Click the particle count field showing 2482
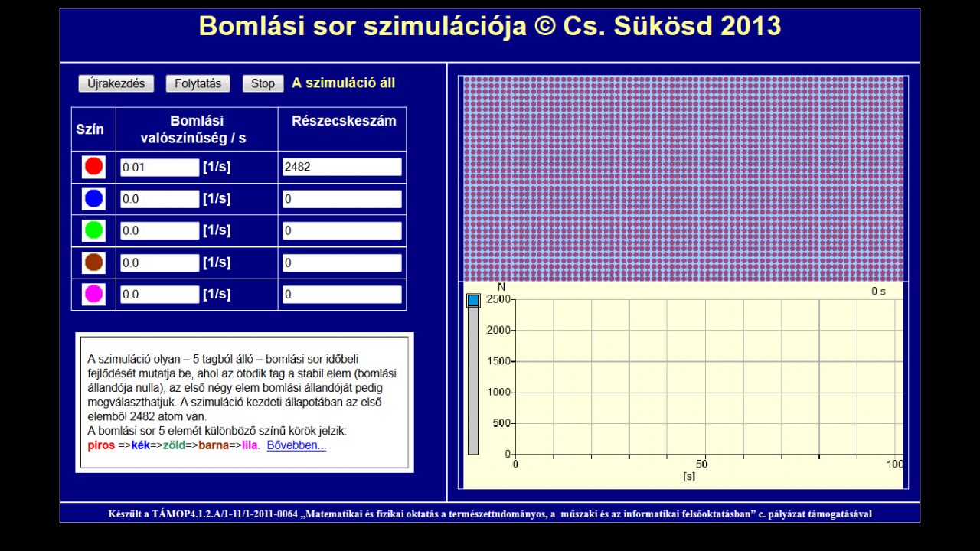Image resolution: width=980 pixels, height=551 pixels. pyautogui.click(x=341, y=166)
